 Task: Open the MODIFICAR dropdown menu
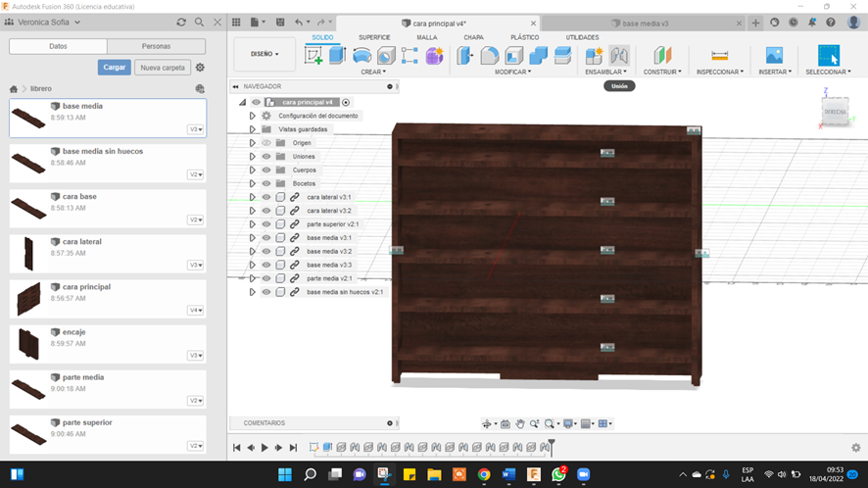click(x=512, y=72)
